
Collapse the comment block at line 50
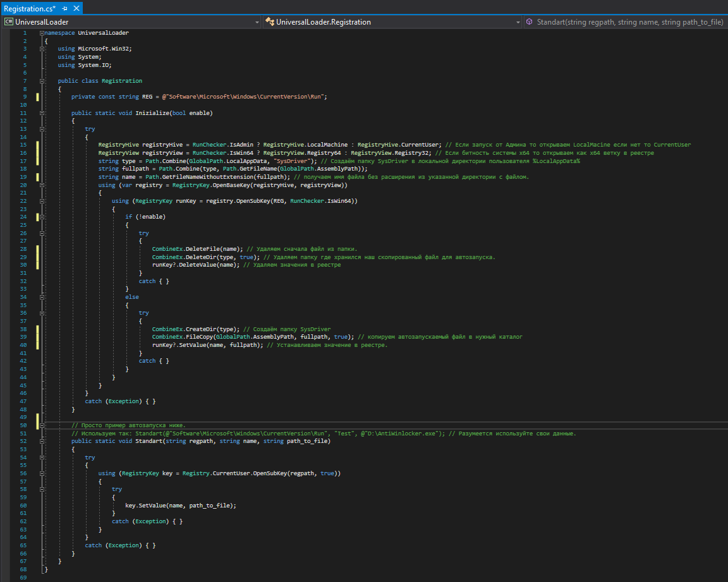42,425
